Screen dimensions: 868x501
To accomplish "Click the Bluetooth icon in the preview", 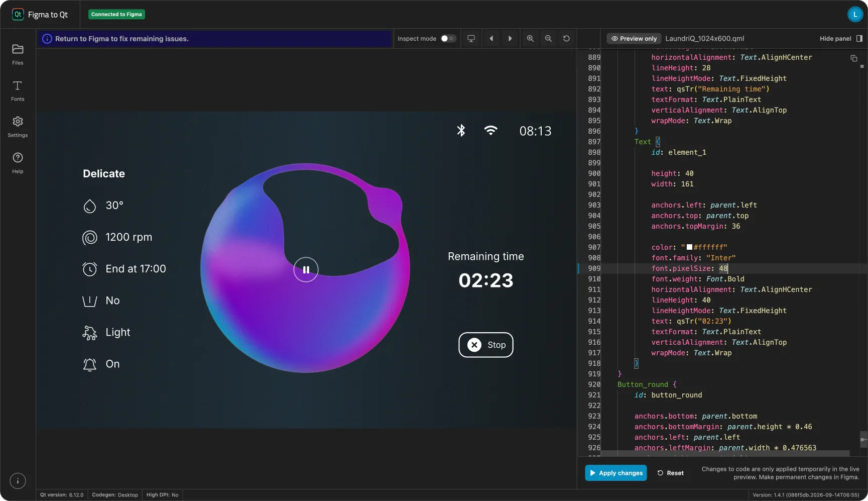I will pos(461,131).
